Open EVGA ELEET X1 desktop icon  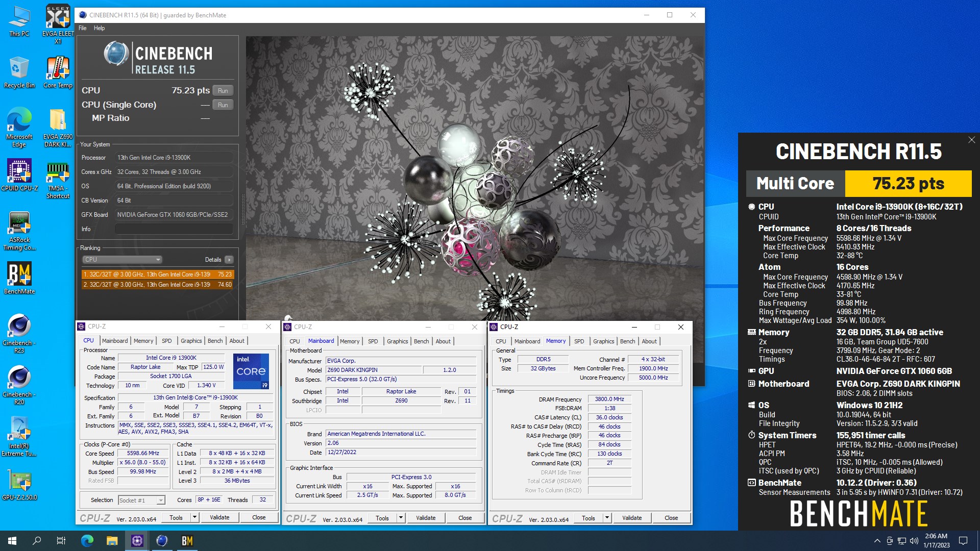tap(58, 23)
